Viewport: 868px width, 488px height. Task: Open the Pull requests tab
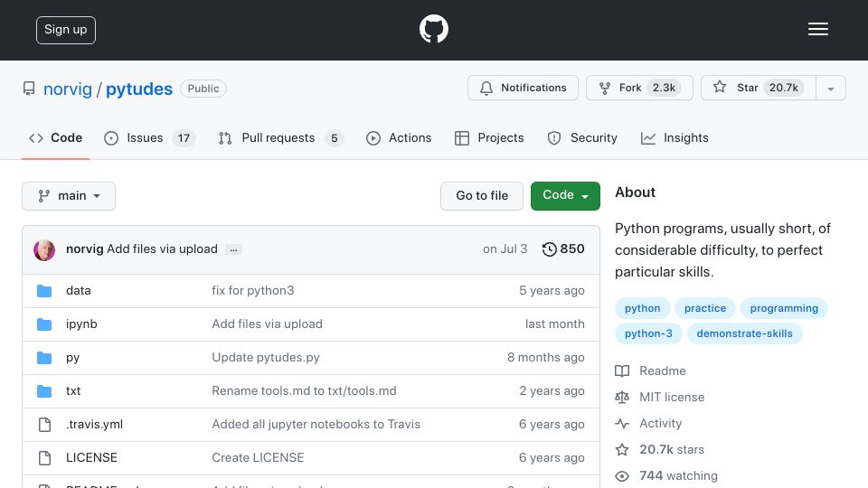[x=280, y=137]
